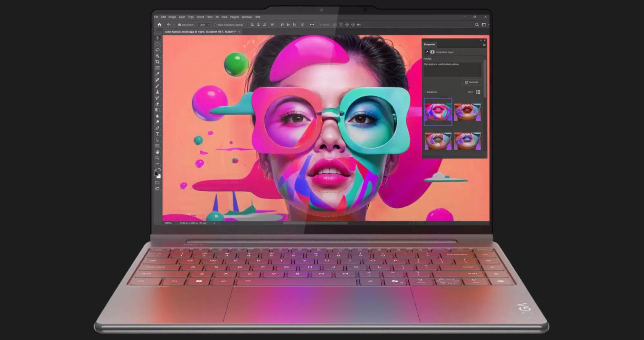Collapse the Variations section
The width and height of the screenshot is (644, 340).
pos(425,92)
